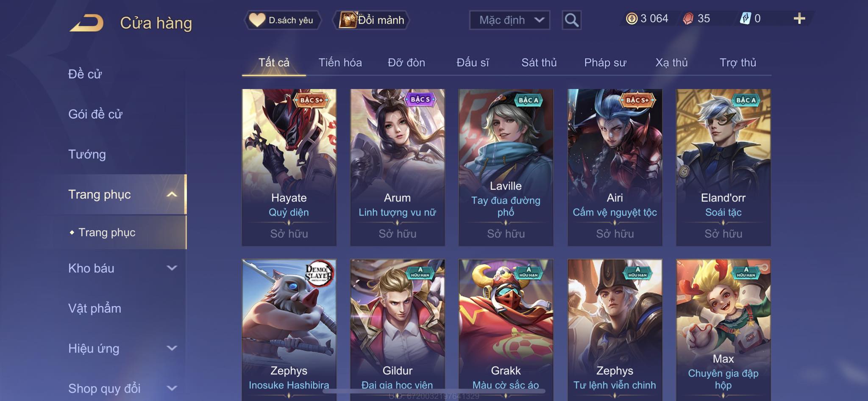Tap the gold coin balance icon
868x401 pixels.
click(632, 19)
